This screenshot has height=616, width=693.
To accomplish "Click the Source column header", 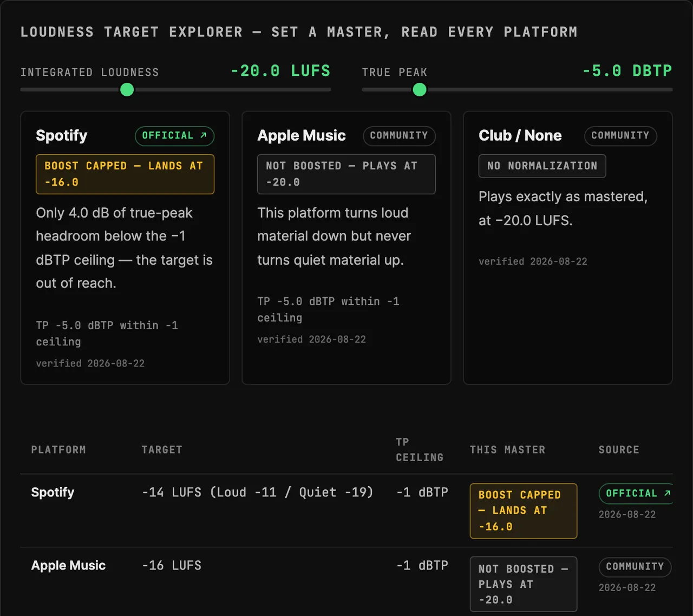I will tap(619, 450).
